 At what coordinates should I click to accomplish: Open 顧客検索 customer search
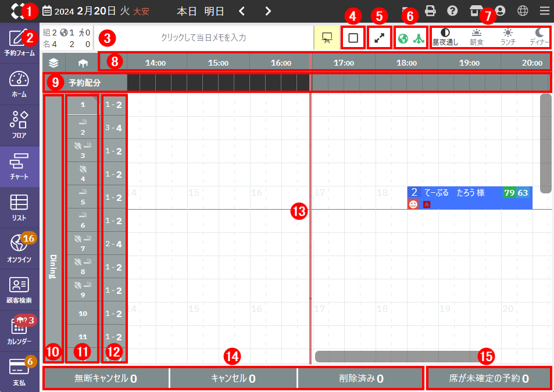[19, 289]
